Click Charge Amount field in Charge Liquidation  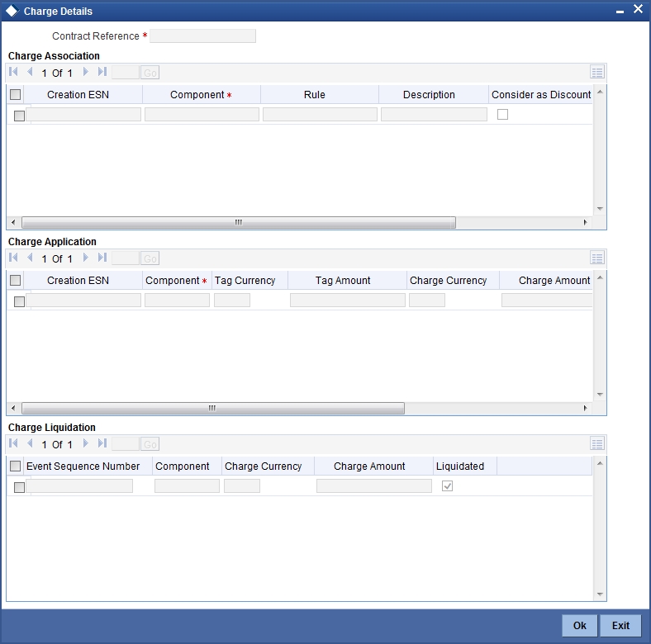(x=374, y=486)
